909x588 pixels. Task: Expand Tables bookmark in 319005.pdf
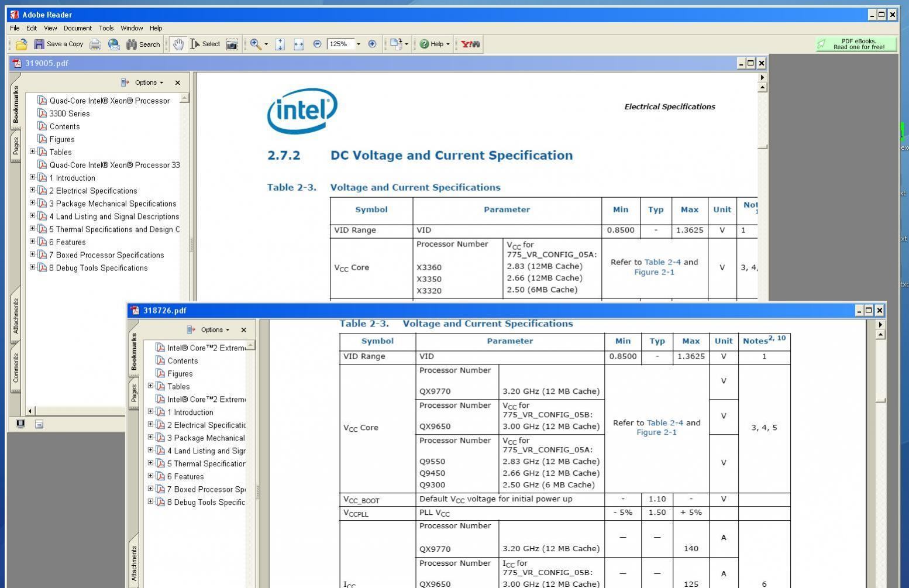point(32,152)
